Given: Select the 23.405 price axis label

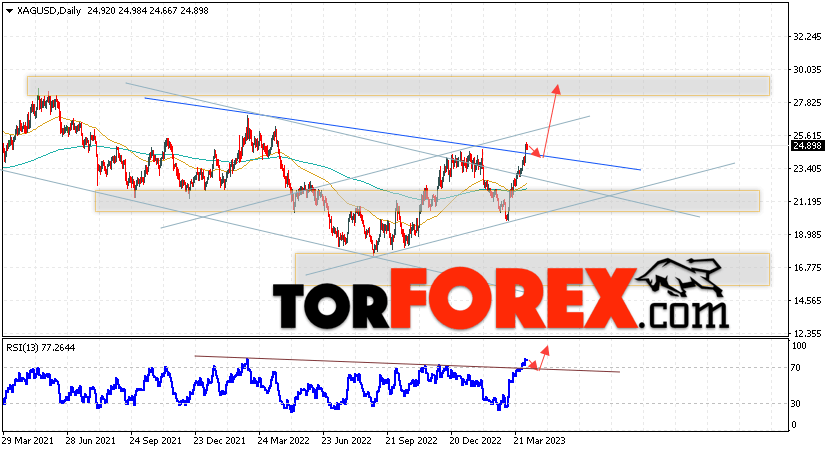Looking at the screenshot, I should click(807, 169).
